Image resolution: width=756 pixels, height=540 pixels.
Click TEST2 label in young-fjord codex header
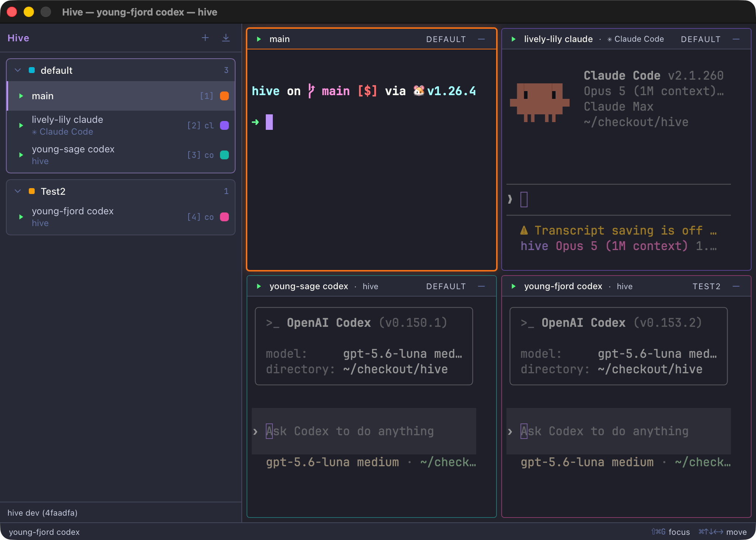(x=707, y=287)
